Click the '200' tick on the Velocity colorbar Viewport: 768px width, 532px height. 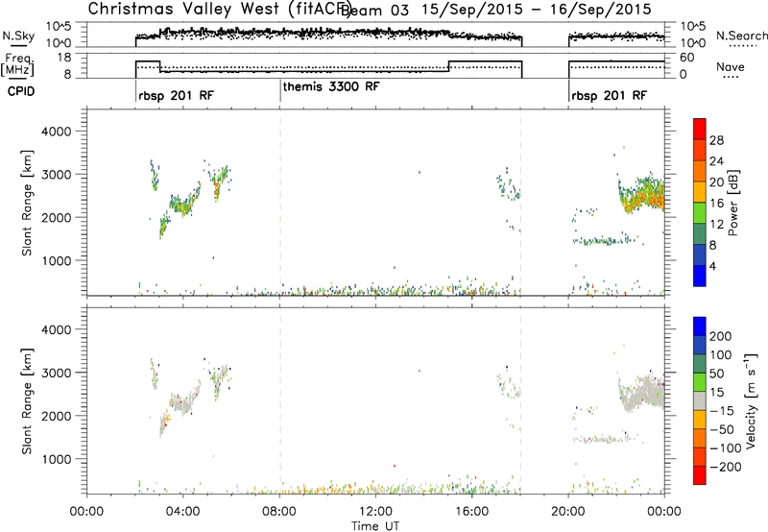click(x=721, y=336)
